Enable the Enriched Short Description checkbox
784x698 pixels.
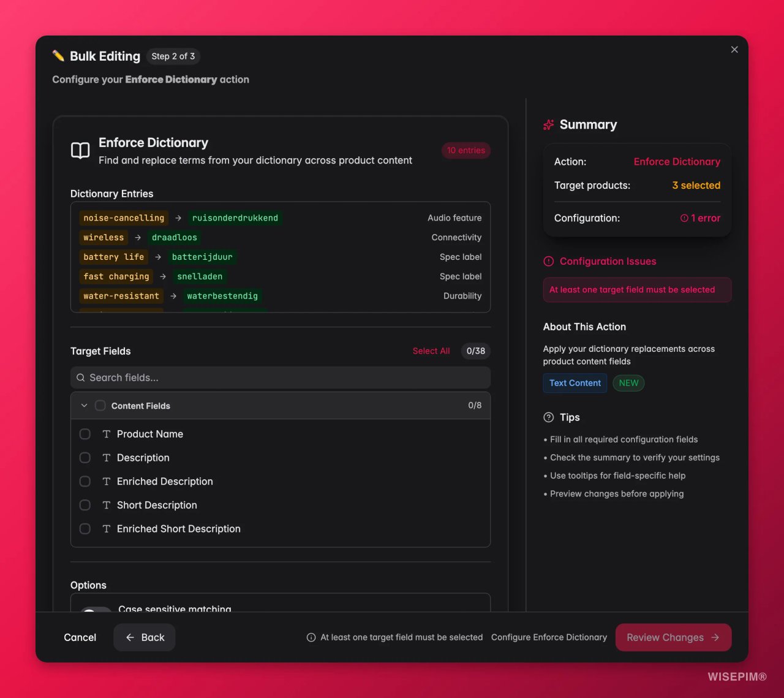click(x=85, y=529)
